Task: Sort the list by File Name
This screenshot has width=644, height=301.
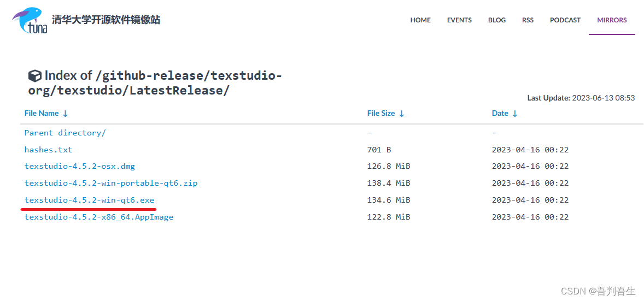Action: 46,113
